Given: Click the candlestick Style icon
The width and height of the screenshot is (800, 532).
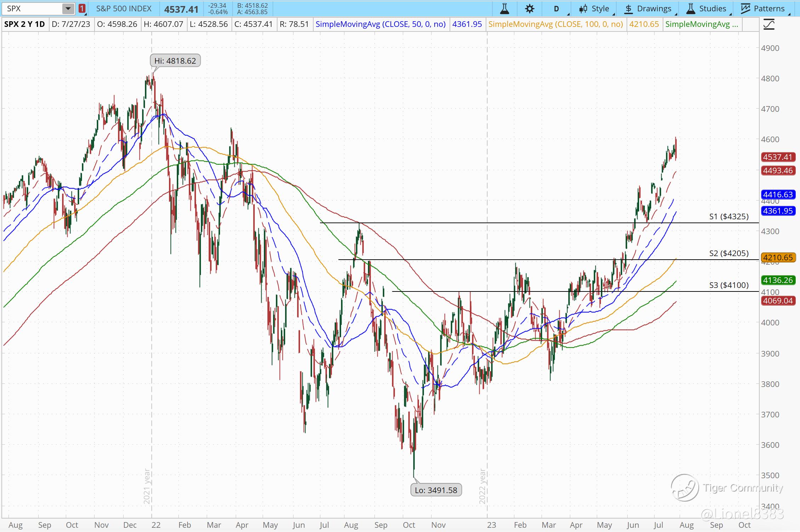Looking at the screenshot, I should pyautogui.click(x=583, y=8).
